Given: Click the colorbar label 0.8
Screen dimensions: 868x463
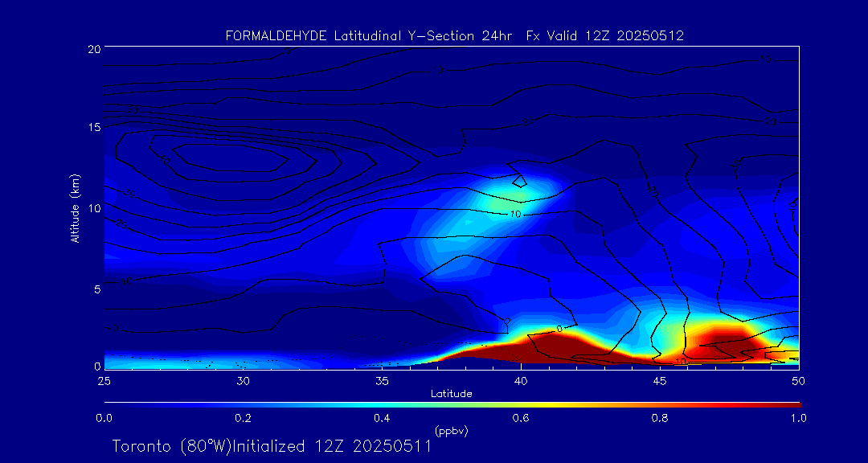Looking at the screenshot, I should [660, 418].
